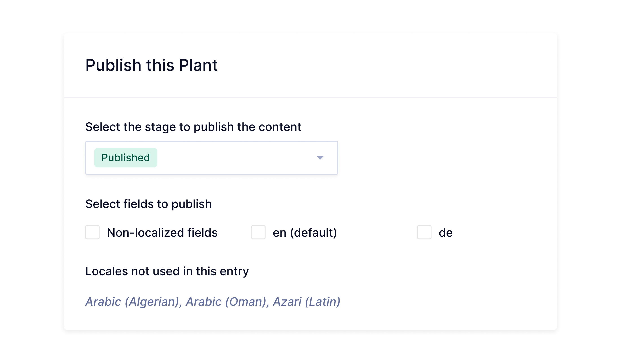Enable the en (default) locale checkbox
This screenshot has height=364, width=619.
(258, 232)
